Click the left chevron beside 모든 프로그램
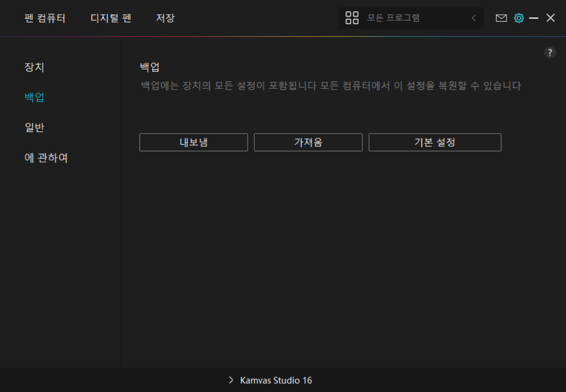Viewport: 566px width, 392px height. (473, 18)
